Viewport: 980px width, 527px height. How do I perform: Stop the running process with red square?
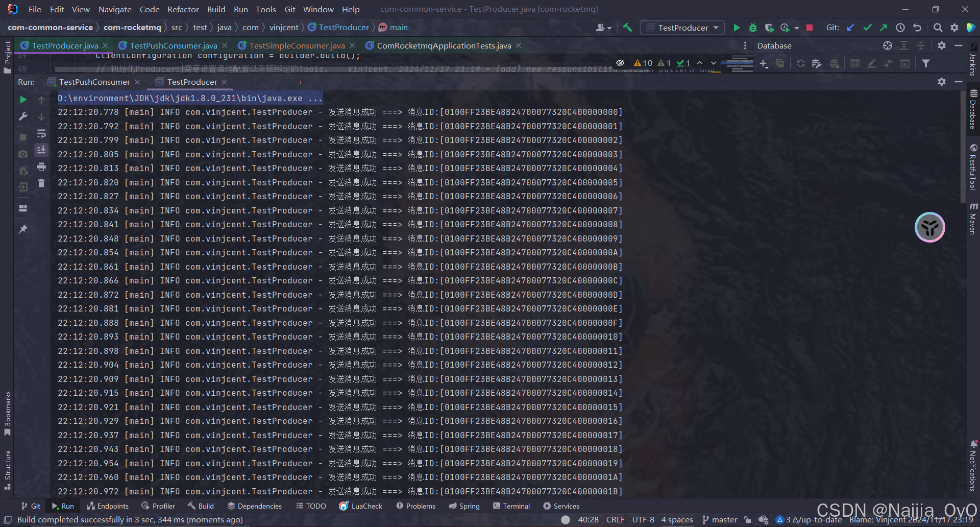coord(809,28)
